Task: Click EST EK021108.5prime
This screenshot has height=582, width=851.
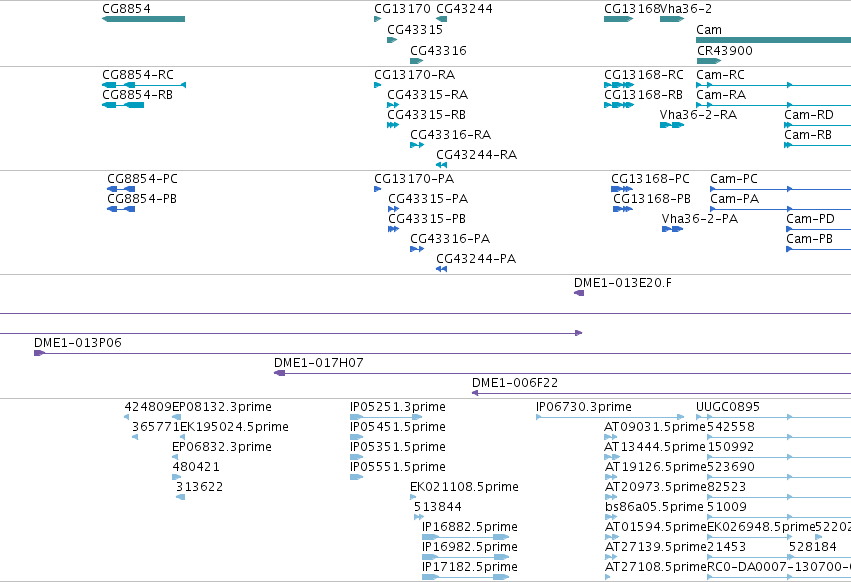Action: coord(465,487)
